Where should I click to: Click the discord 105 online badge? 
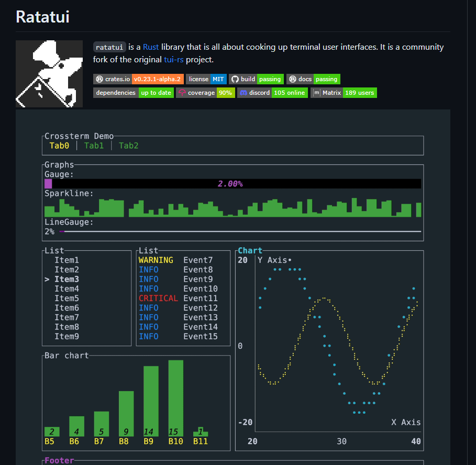273,93
